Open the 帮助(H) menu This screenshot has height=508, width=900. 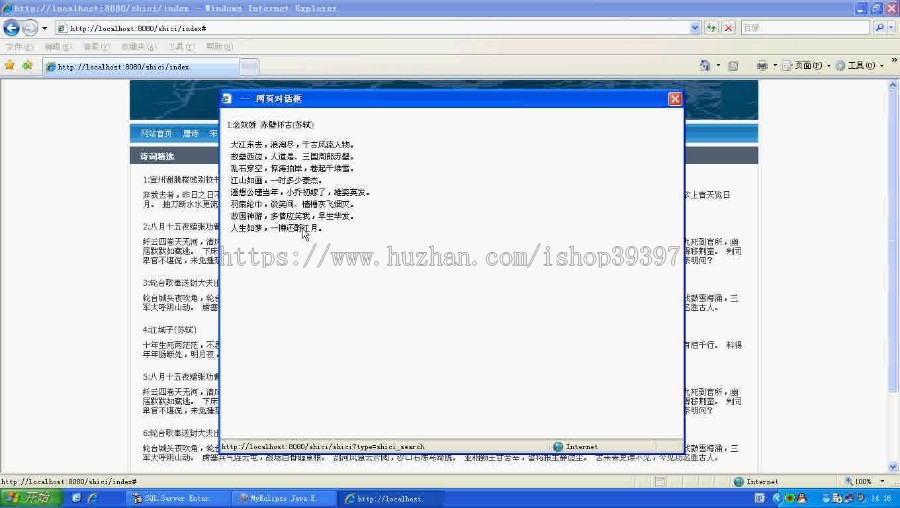point(219,46)
